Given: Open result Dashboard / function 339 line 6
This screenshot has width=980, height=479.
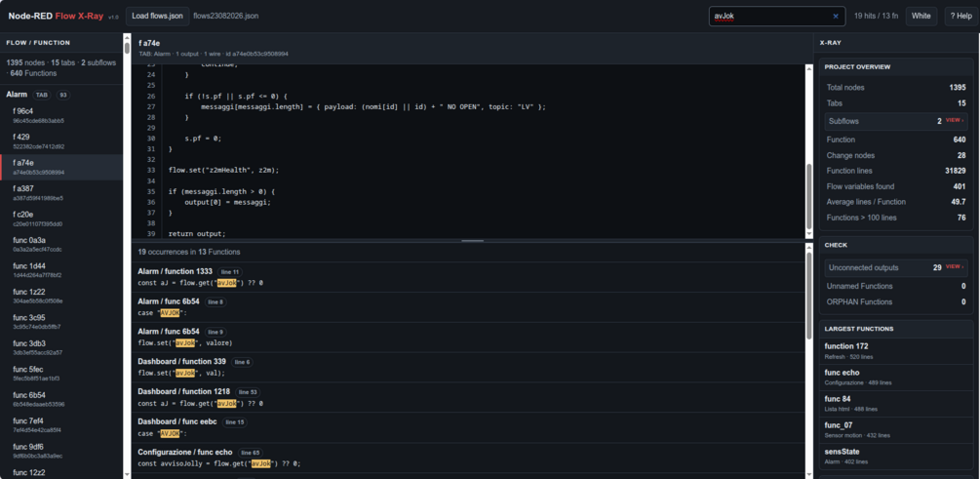Looking at the screenshot, I should tap(467, 367).
